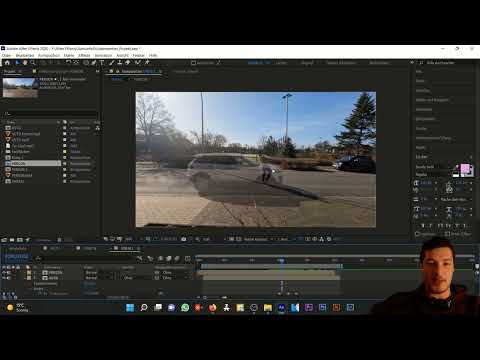This screenshot has width=480, height=360.
Task: Select the Eraser tool
Action: pyautogui.click(x=128, y=63)
